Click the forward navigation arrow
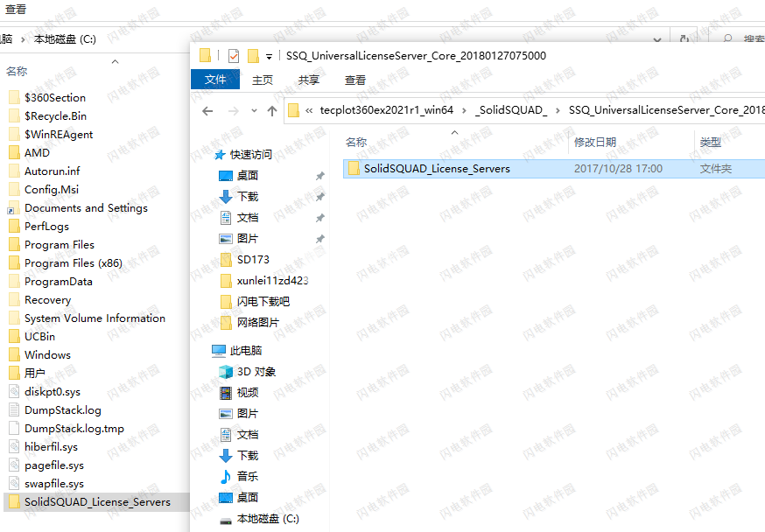This screenshot has height=532, width=765. point(234,111)
